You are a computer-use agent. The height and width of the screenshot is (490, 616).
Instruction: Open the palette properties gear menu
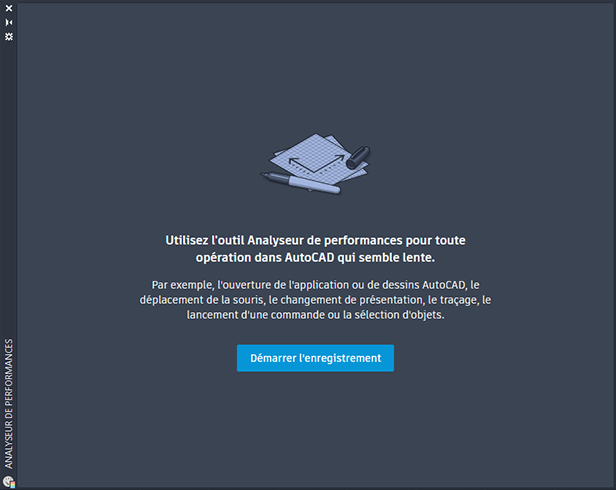coord(9,37)
